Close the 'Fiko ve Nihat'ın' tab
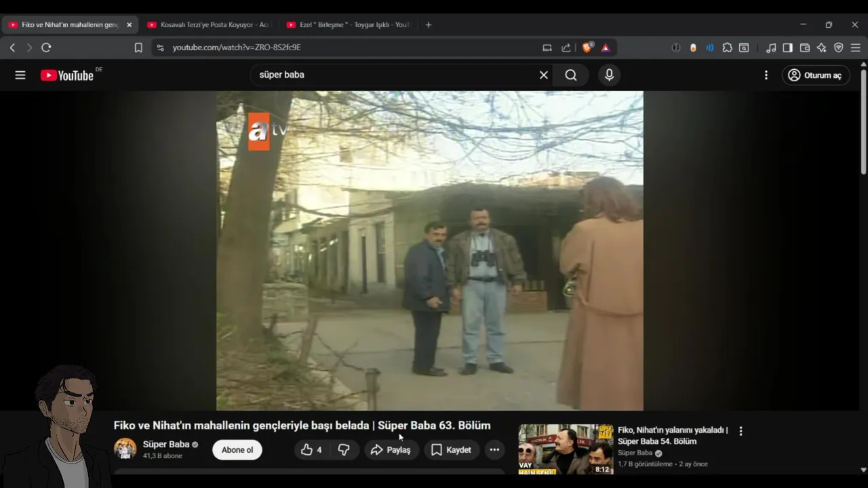Viewport: 868px width, 488px height. click(129, 25)
